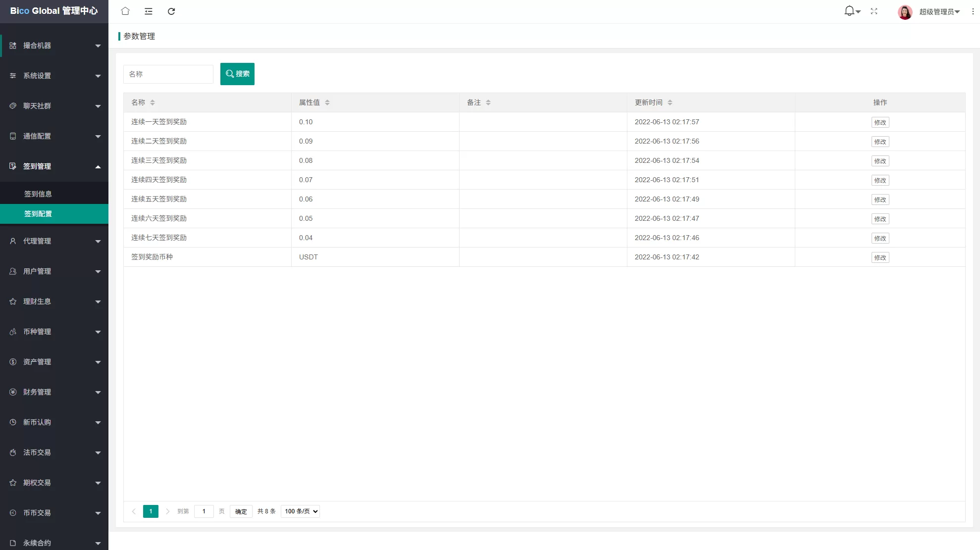This screenshot has width=980, height=550.
Task: Sort the 更新时间 column using sort arrows
Action: [x=670, y=102]
